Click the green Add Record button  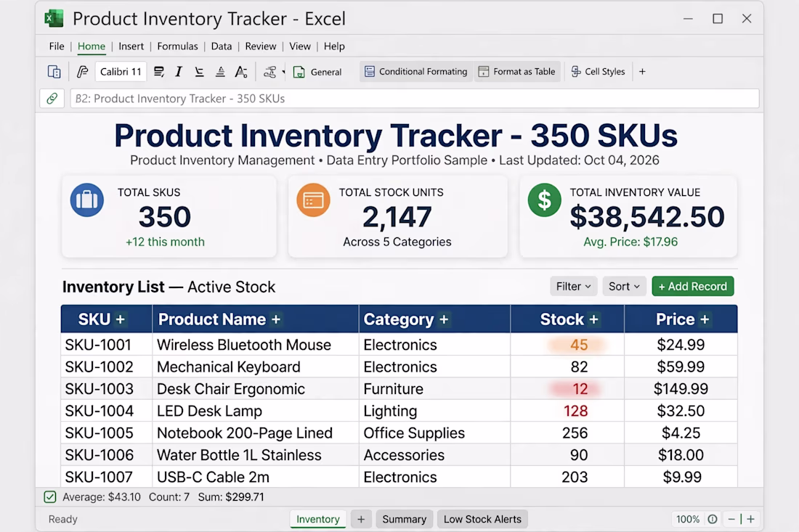[x=693, y=287]
